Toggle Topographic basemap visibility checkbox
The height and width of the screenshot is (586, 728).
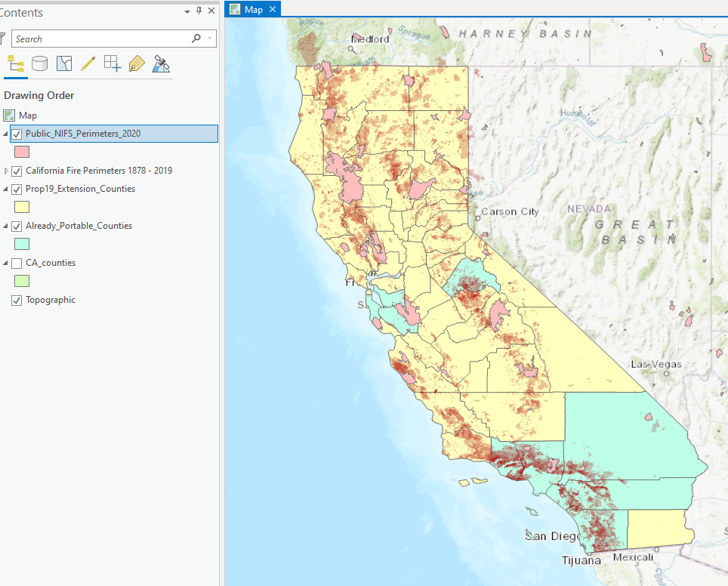point(17,301)
